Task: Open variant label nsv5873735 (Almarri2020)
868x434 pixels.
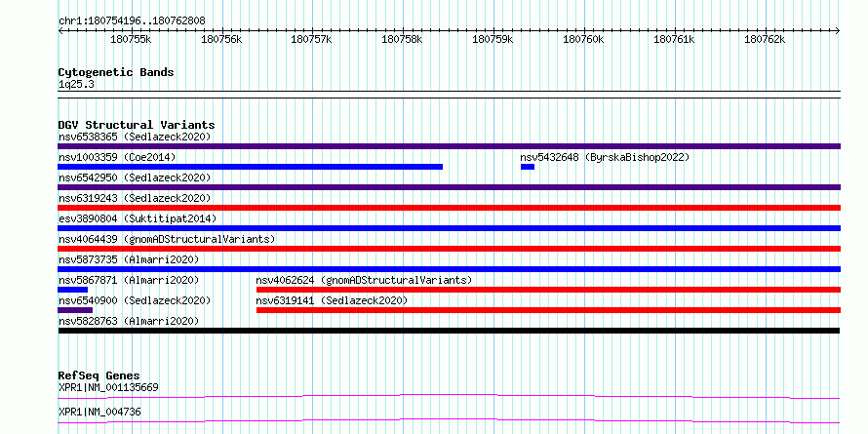Action: point(129,259)
